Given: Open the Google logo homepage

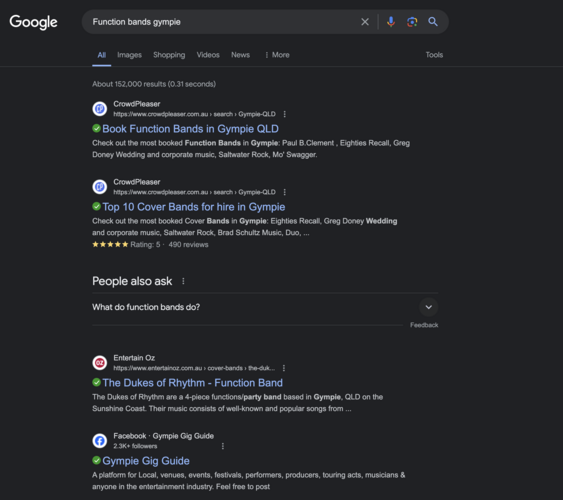Looking at the screenshot, I should (33, 22).
